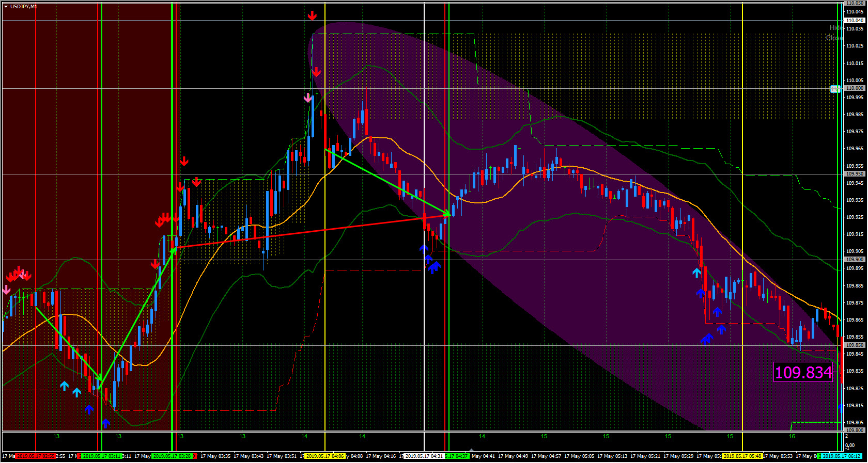Click the 17 May 03:35 time label

[215, 456]
